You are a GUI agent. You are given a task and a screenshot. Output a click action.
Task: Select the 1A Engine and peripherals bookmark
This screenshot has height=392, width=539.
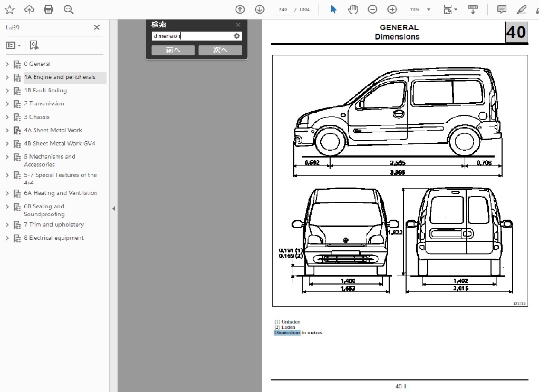[x=60, y=77]
